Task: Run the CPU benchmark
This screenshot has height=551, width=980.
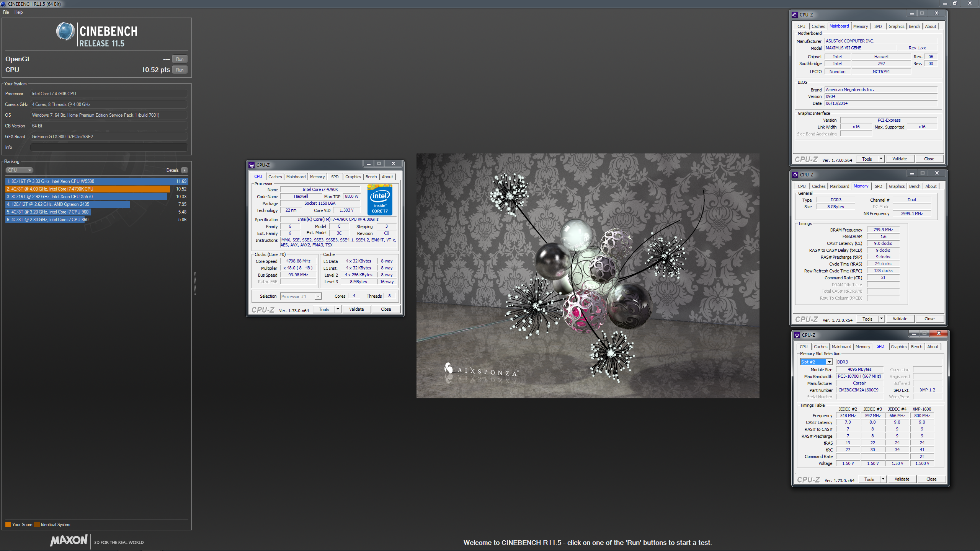Action: (x=180, y=70)
